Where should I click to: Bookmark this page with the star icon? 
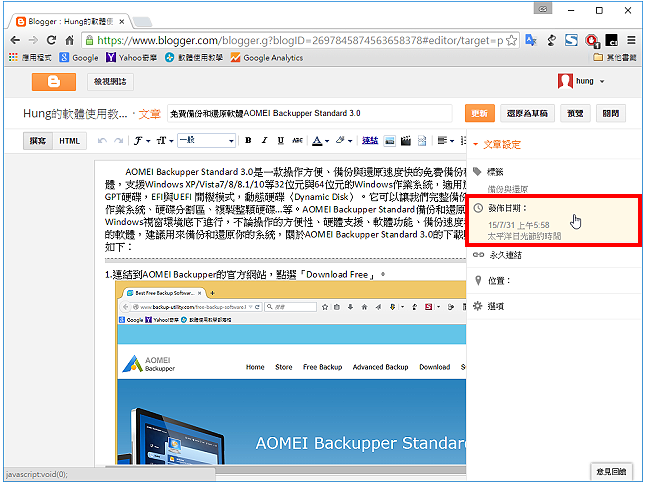[511, 40]
